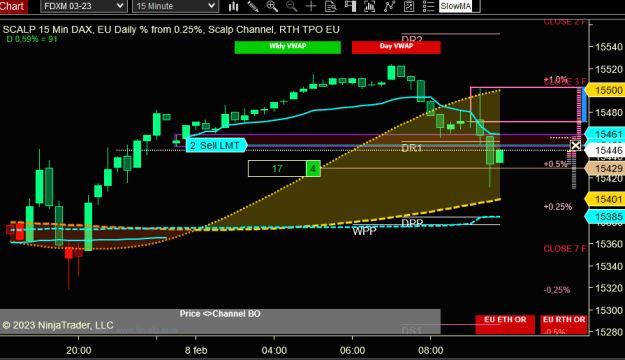The image size is (625, 360).
Task: Click the 08:00 time axis label
Action: (x=430, y=350)
